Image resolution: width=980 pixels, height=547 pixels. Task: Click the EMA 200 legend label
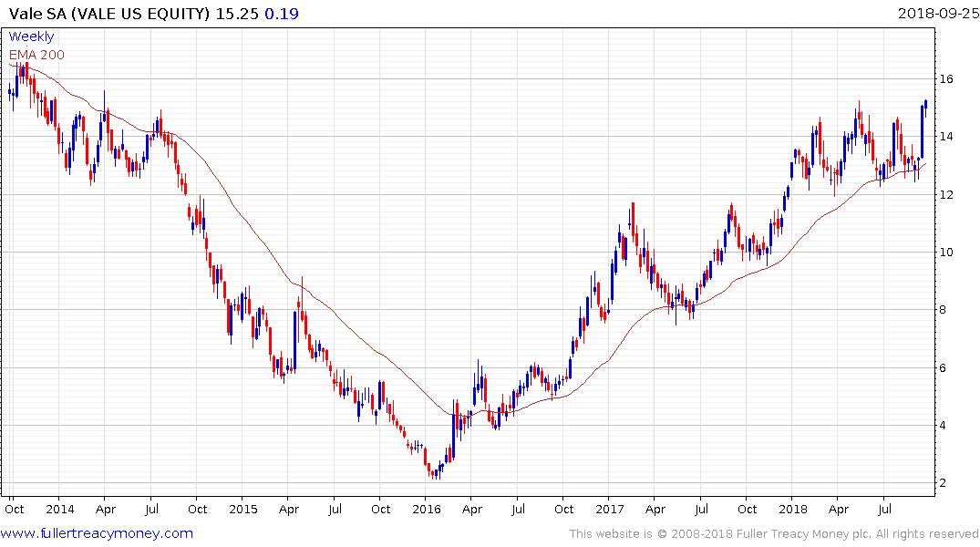pos(36,55)
